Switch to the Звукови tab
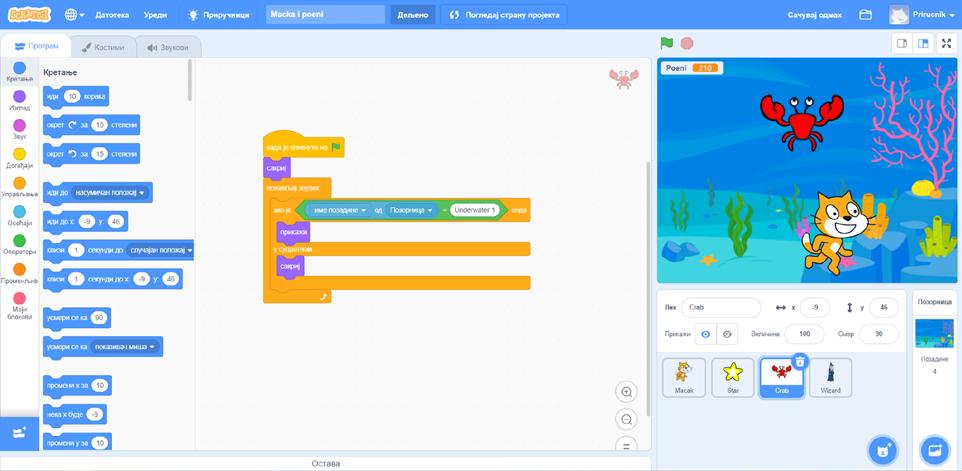 tap(167, 47)
